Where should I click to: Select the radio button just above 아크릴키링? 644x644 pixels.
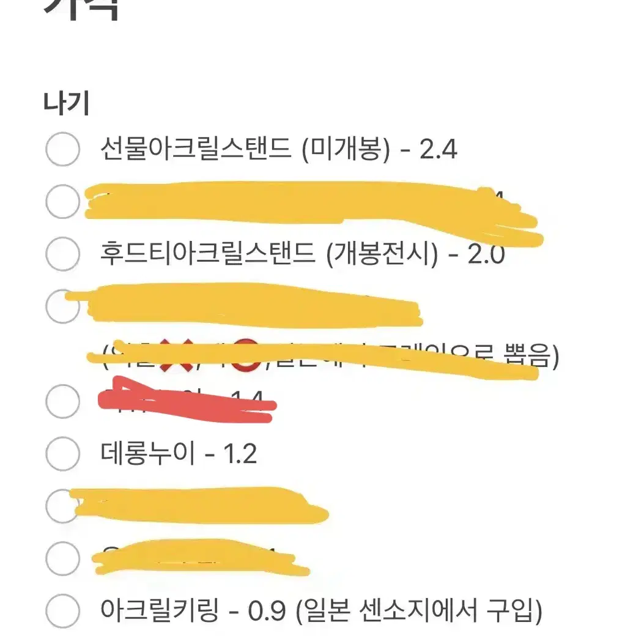click(62, 558)
